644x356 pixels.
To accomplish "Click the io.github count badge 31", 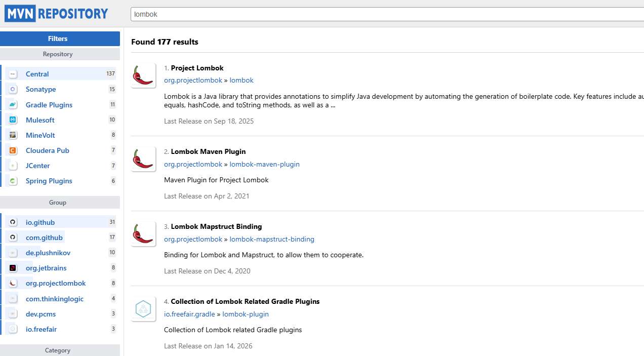I will coord(112,222).
